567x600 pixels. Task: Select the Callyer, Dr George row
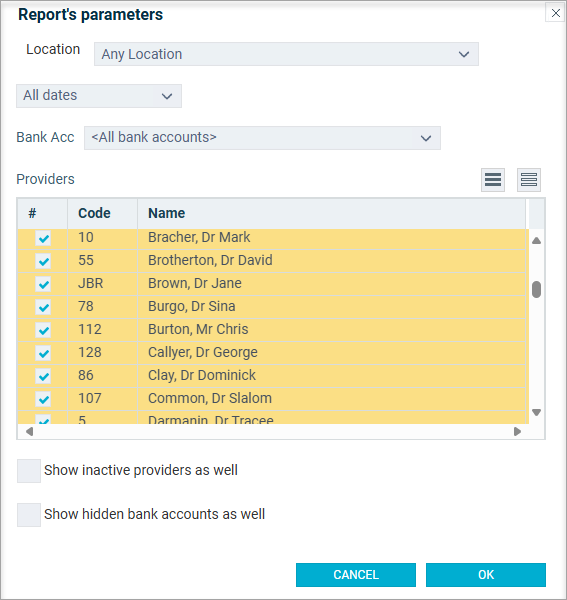(273, 353)
